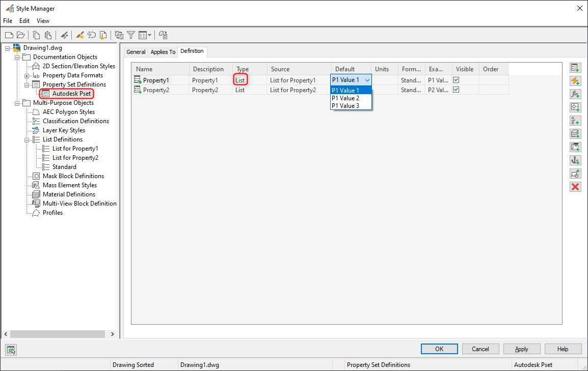
Task: Collapse the Multi-Purpose Objects node
Action: (17, 103)
